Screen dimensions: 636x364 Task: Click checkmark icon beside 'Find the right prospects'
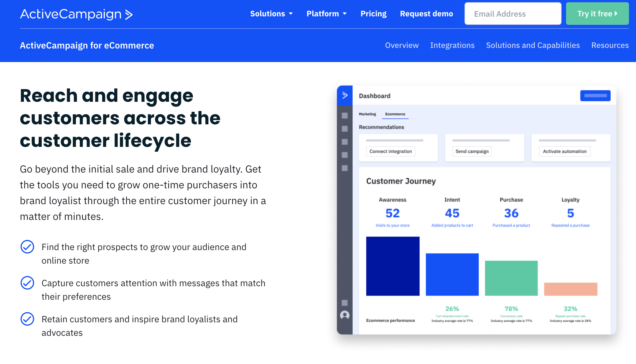click(x=27, y=247)
